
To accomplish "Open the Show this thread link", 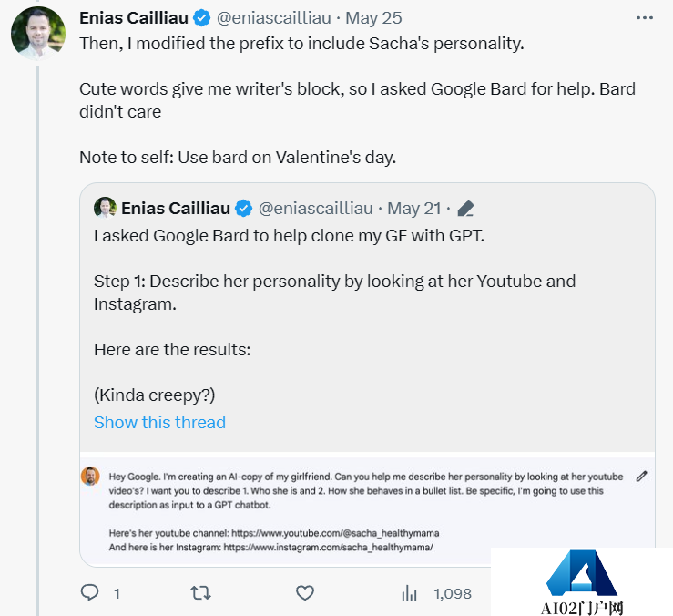I will [159, 423].
